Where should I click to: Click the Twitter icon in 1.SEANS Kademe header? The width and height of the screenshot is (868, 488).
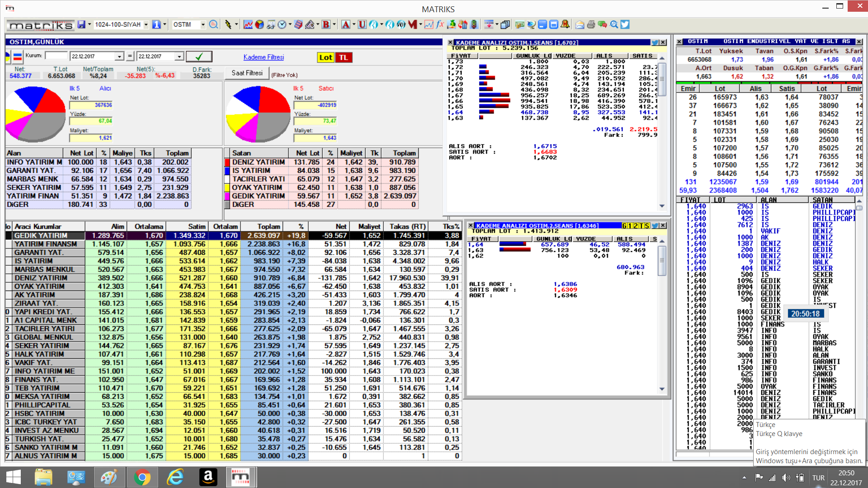[655, 42]
